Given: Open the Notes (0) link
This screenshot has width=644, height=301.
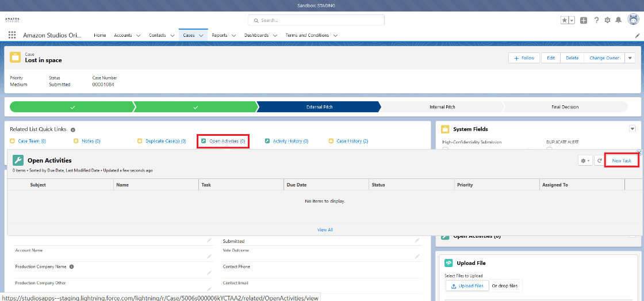Looking at the screenshot, I should 91,141.
